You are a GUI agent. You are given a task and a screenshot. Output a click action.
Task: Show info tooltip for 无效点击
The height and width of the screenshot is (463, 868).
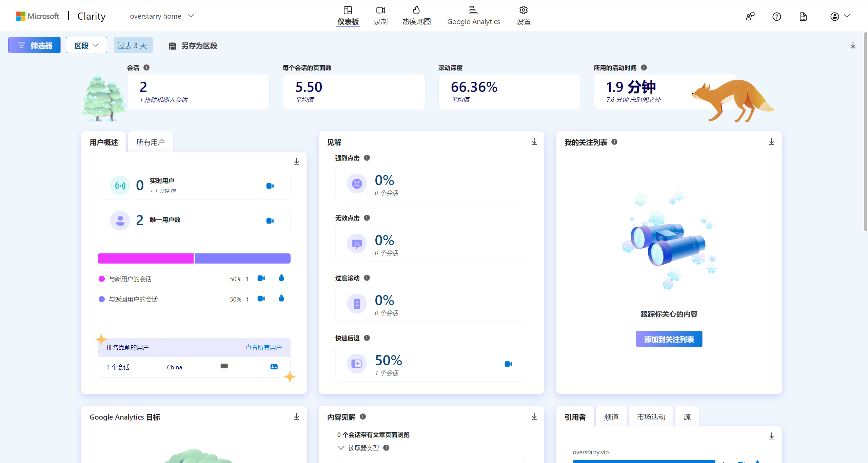coord(367,218)
